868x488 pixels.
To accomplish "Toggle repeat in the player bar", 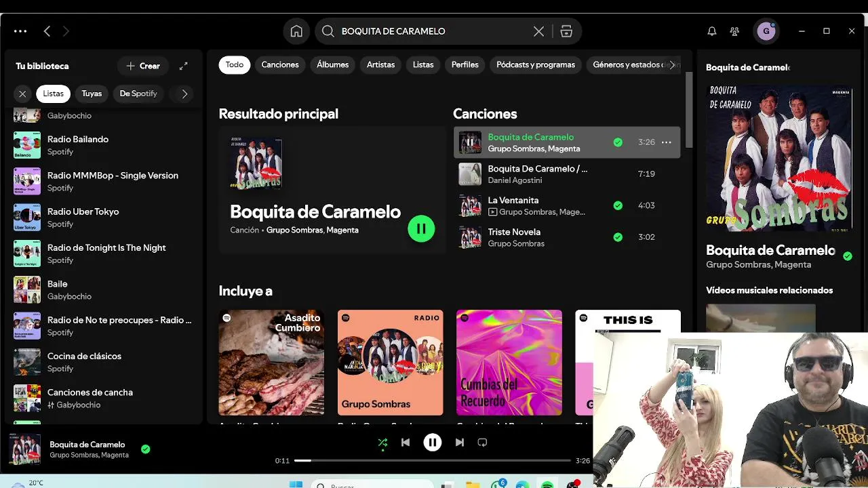I will click(482, 443).
